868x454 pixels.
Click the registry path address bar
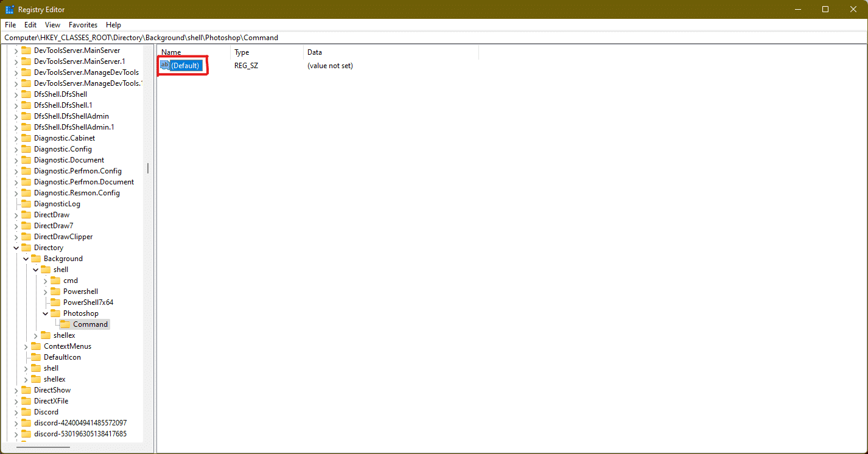(x=243, y=37)
